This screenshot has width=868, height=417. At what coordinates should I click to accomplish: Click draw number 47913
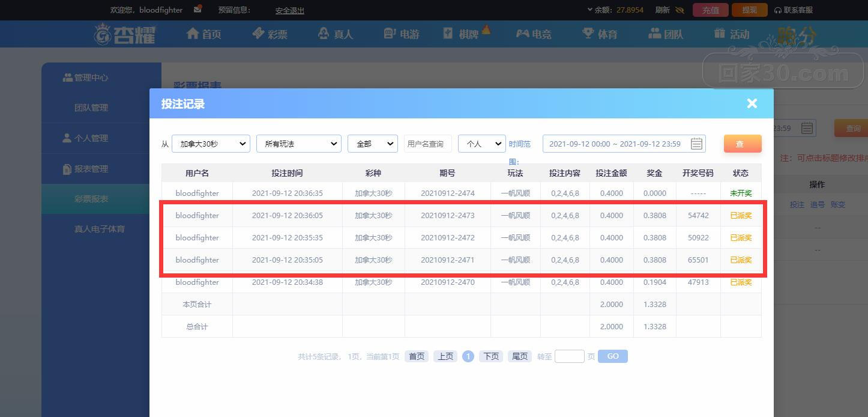pyautogui.click(x=698, y=282)
